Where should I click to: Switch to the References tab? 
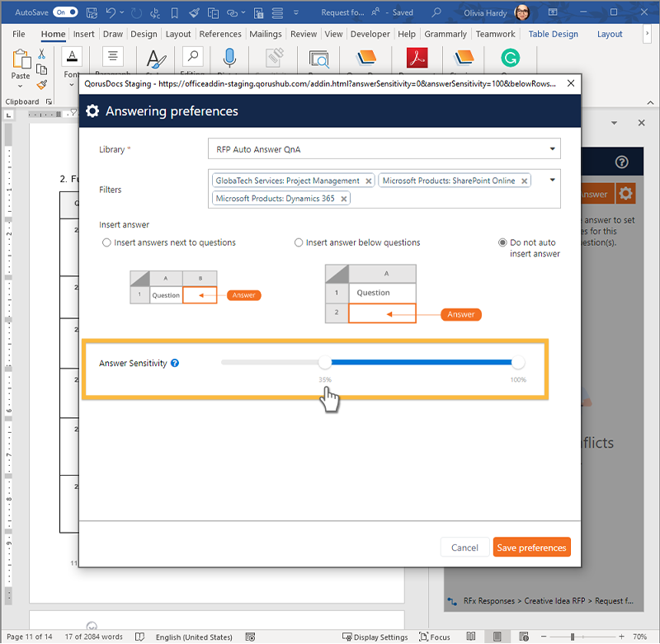click(220, 34)
